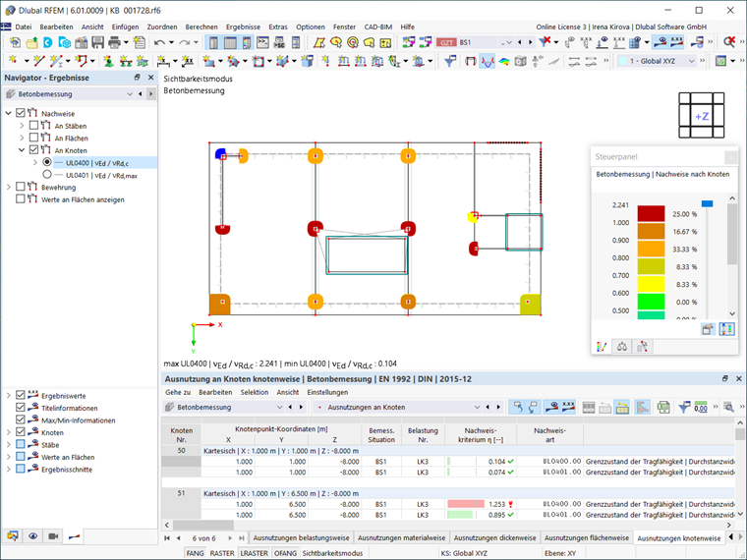
Task: Toggle the Navigator panel toolbar icon
Action: pos(213,42)
